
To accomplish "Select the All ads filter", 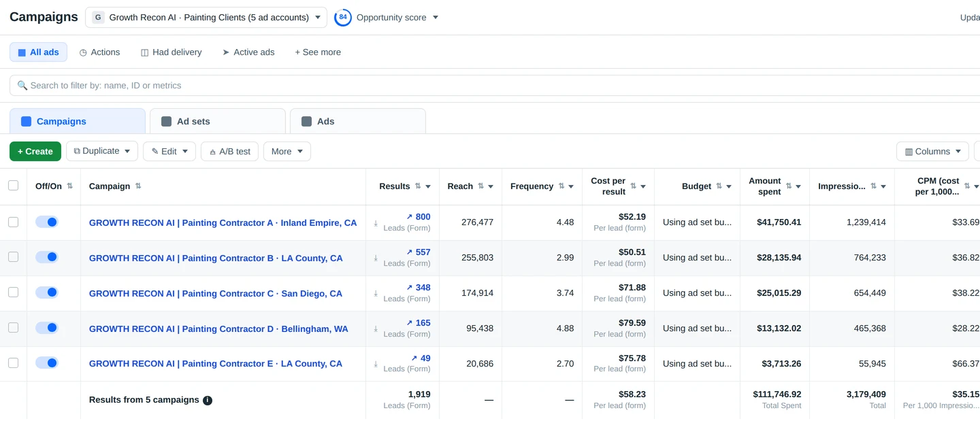I will (38, 52).
